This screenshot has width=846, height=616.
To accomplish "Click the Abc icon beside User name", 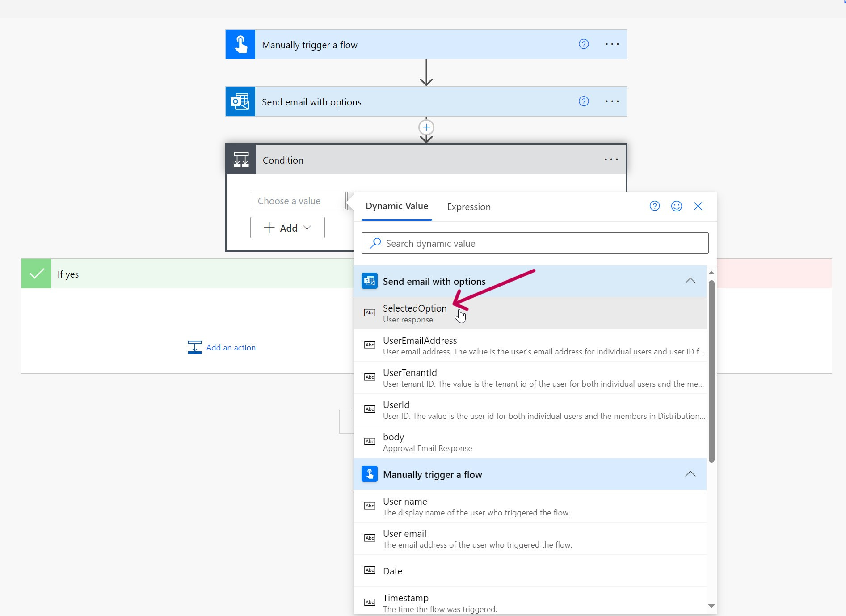I will 370,506.
